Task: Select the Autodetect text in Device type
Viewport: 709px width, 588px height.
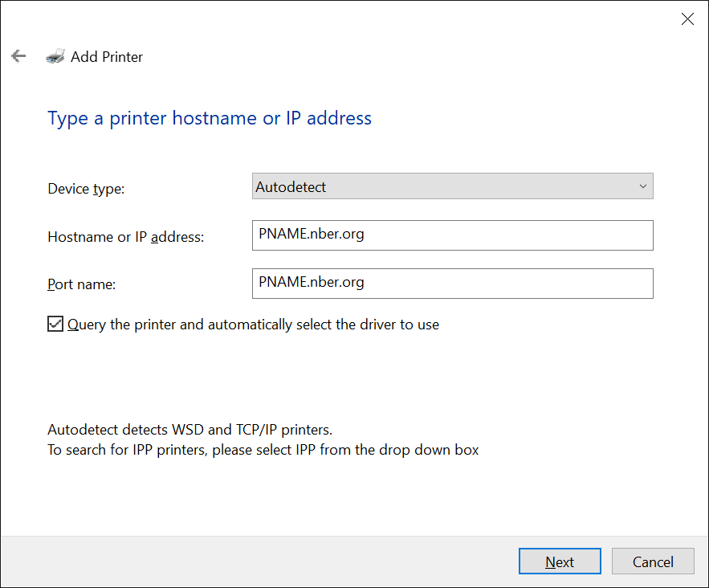Action: (x=291, y=187)
